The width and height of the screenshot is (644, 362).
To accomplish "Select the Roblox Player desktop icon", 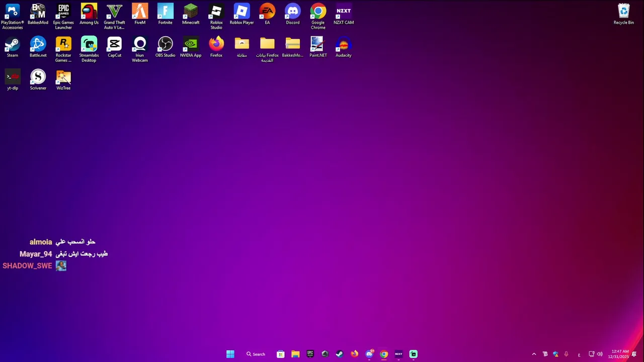I will click(x=242, y=14).
